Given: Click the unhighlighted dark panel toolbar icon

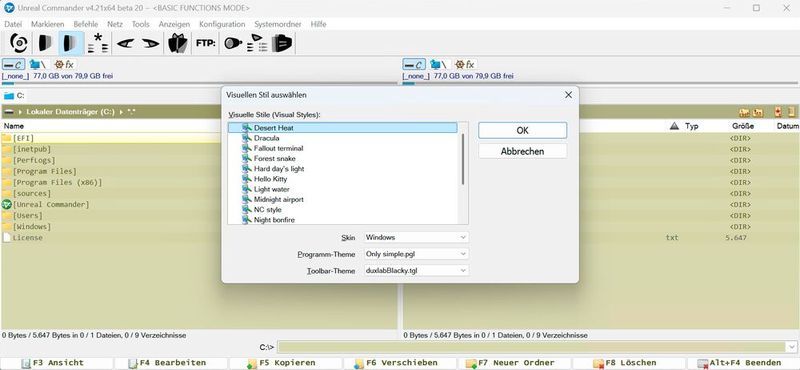Looking at the screenshot, I should (45, 43).
